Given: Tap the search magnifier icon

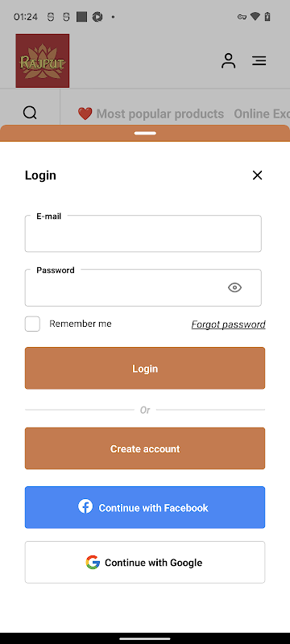Looking at the screenshot, I should (30, 113).
